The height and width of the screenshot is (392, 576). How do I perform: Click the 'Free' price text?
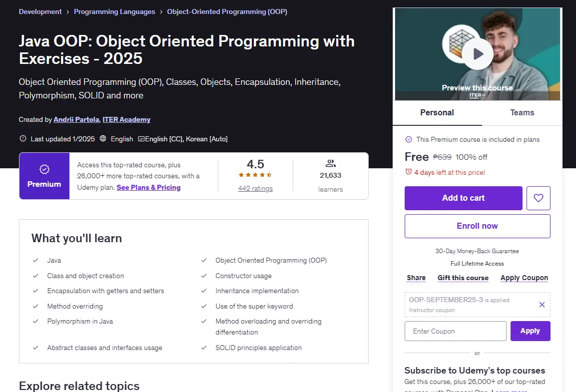point(417,157)
